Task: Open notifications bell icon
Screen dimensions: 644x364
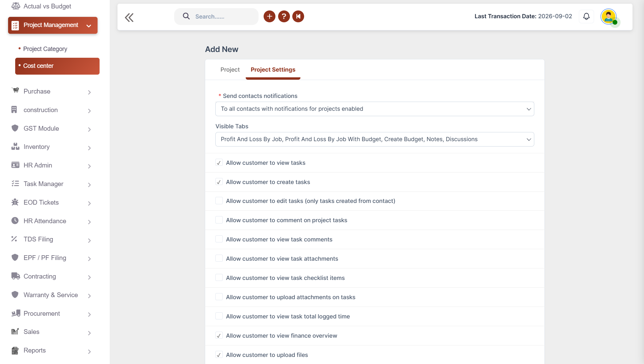Action: (586, 16)
